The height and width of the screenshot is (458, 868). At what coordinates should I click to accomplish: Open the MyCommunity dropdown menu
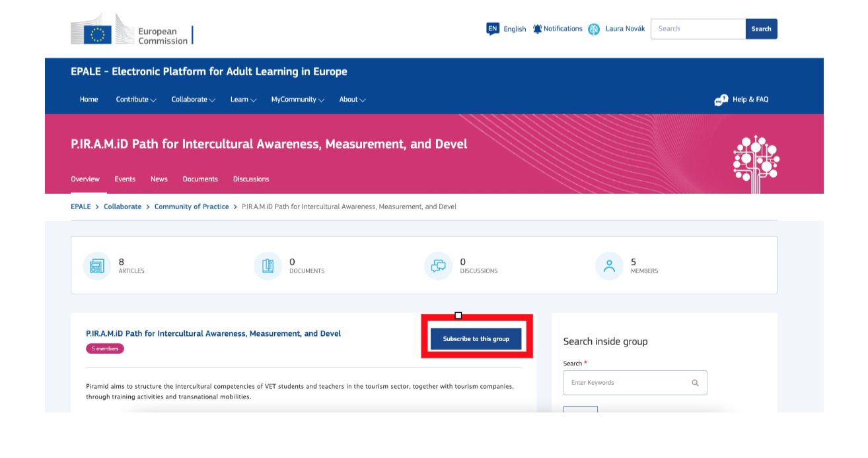coord(297,100)
